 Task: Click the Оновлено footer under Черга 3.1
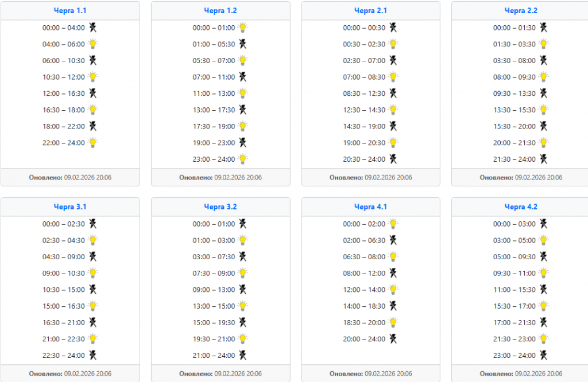click(x=70, y=374)
